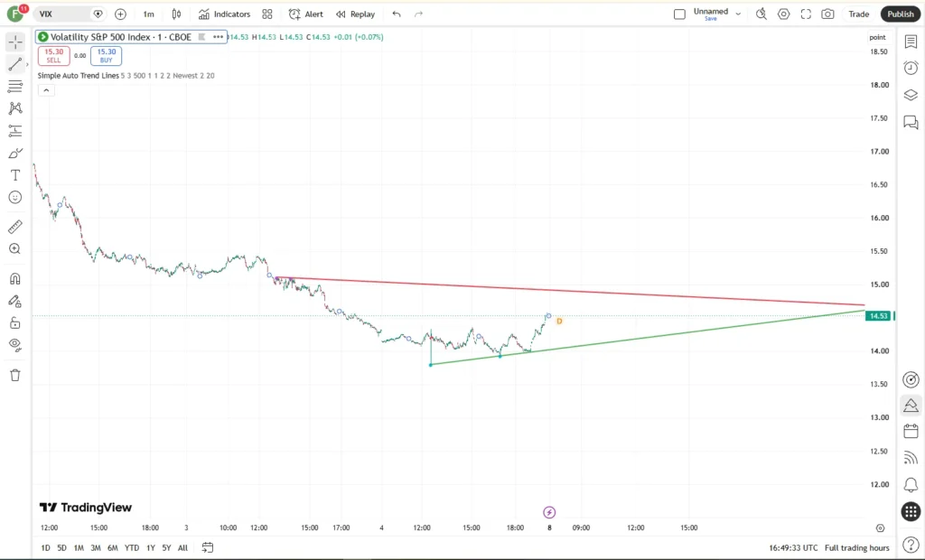
Task: Toggle the layout select checkbox near Unnamed
Action: tap(679, 14)
